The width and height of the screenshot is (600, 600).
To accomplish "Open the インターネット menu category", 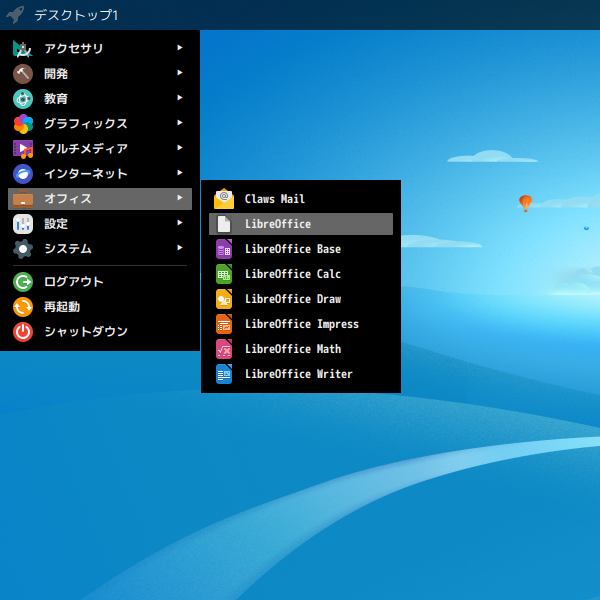I will pos(85,174).
